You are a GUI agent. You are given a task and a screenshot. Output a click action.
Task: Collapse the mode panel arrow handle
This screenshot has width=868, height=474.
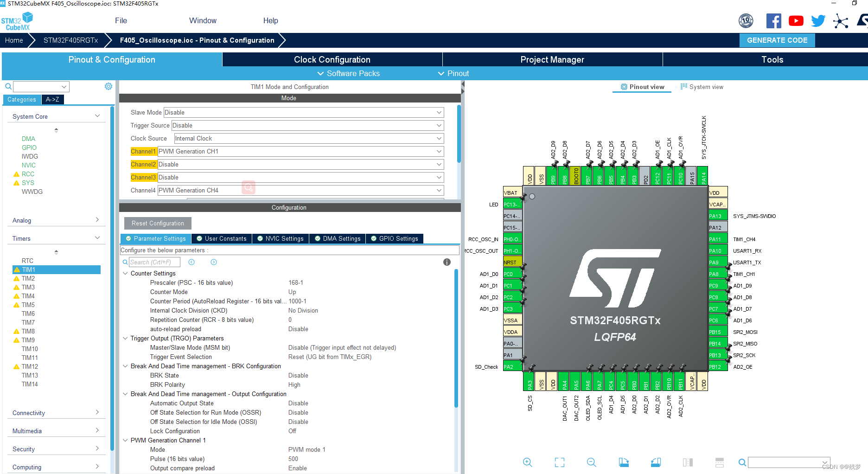463,88
